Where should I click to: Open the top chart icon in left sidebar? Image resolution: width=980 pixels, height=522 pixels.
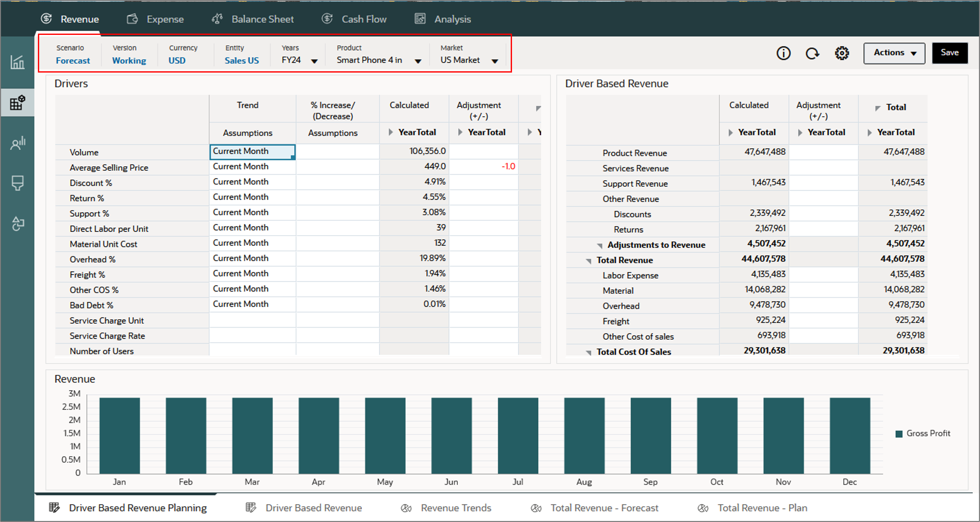coord(17,62)
